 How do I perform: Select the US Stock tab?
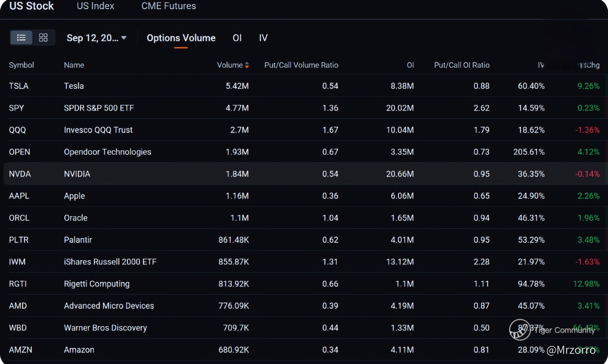31,6
